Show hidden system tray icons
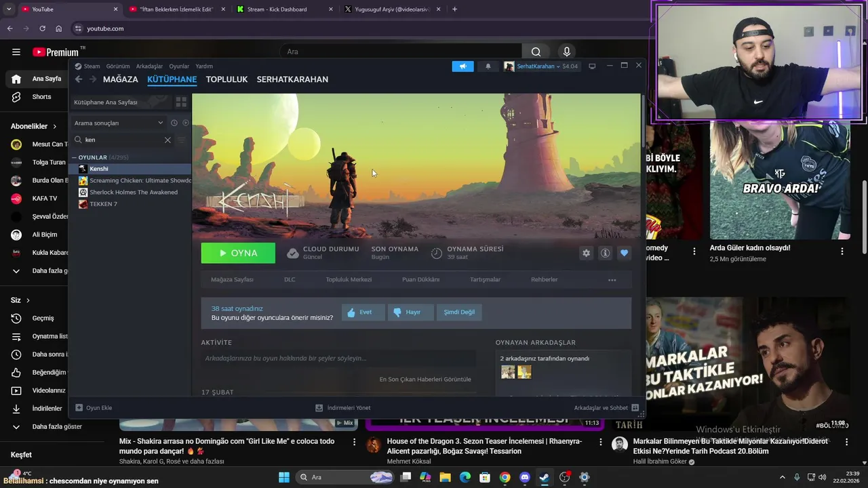The width and height of the screenshot is (868, 488). 782,477
